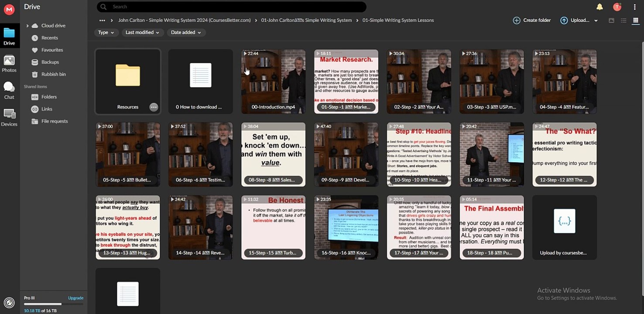Select the 09-Step -9 video thumbnail

point(346,154)
